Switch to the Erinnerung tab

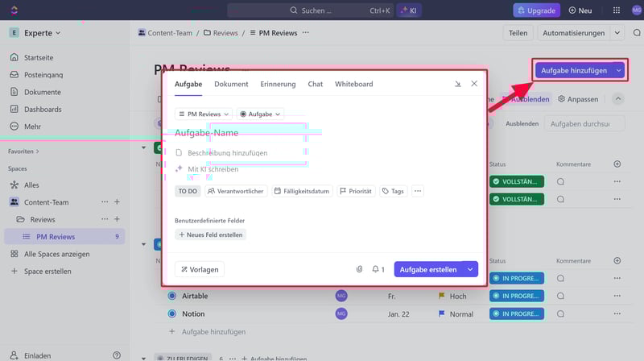point(278,84)
